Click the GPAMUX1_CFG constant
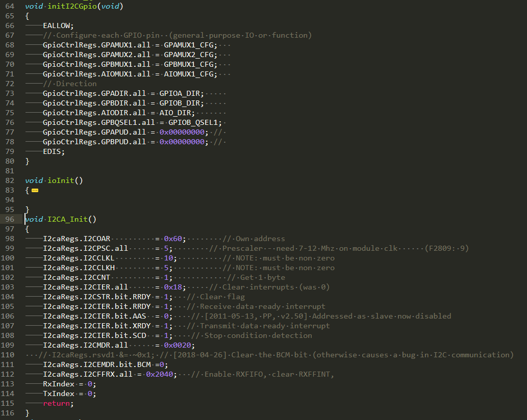 pyautogui.click(x=190, y=45)
